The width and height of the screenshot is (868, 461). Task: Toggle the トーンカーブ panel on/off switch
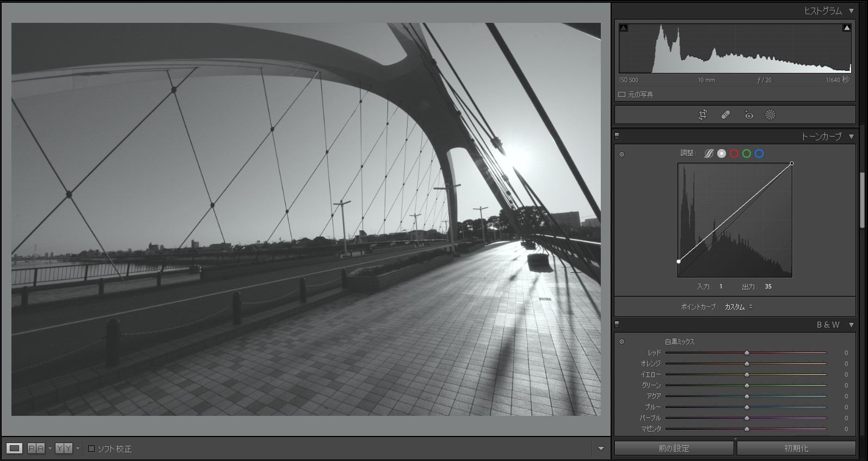coord(617,136)
